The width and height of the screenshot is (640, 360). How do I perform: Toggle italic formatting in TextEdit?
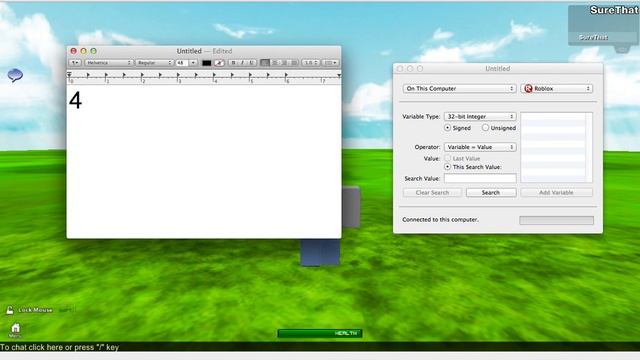click(x=242, y=63)
